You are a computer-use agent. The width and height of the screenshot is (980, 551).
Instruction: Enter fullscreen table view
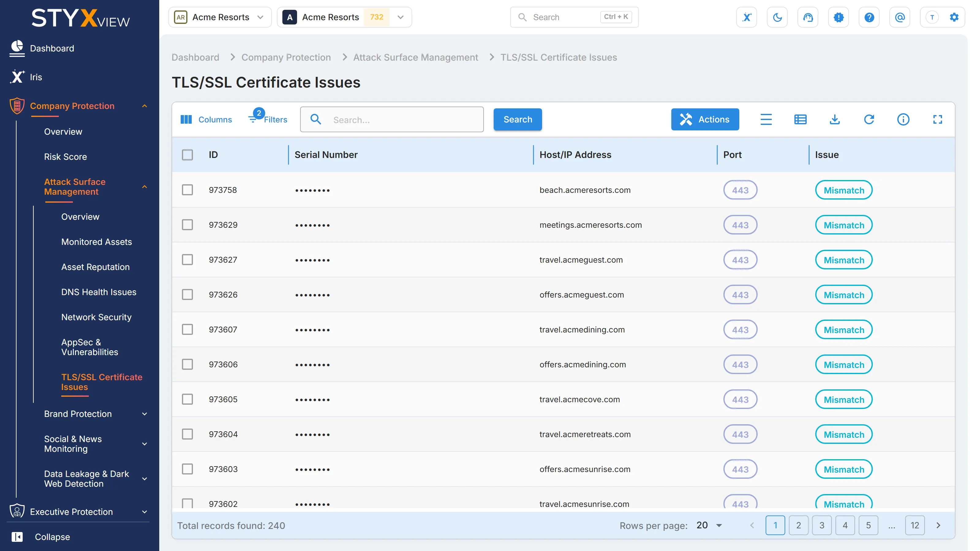(937, 119)
